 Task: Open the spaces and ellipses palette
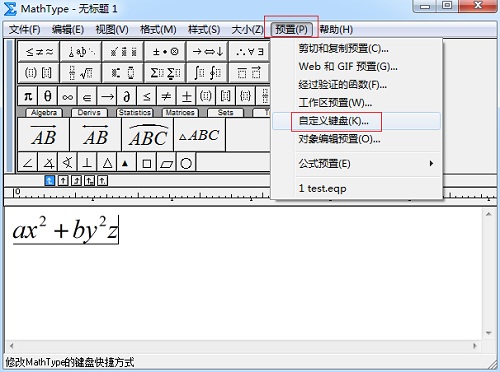81,52
